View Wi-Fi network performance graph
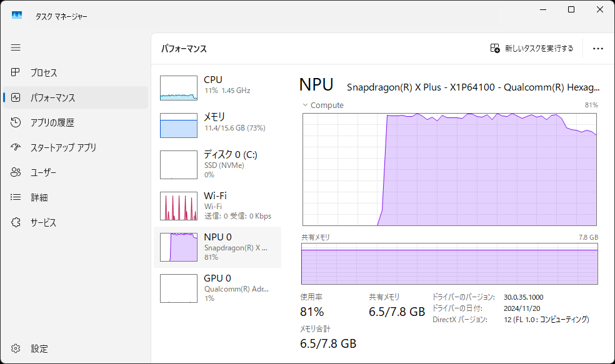615x364 pixels. pyautogui.click(x=178, y=206)
